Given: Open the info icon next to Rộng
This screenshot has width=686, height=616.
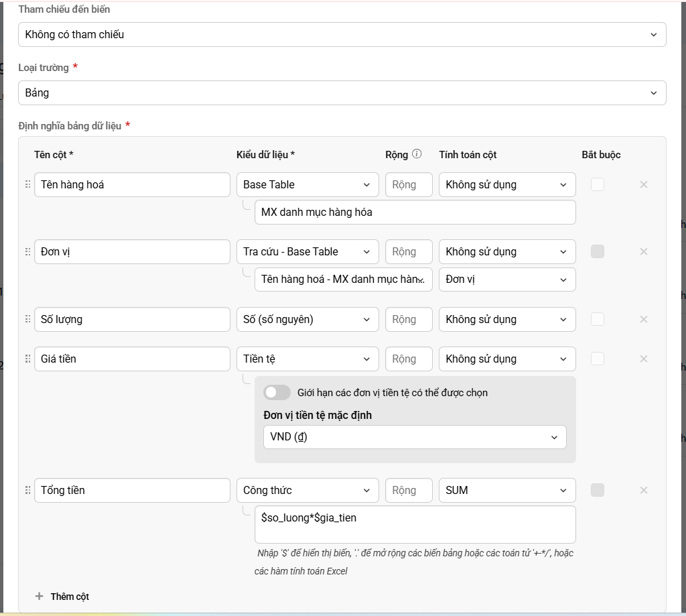Looking at the screenshot, I should [x=417, y=153].
